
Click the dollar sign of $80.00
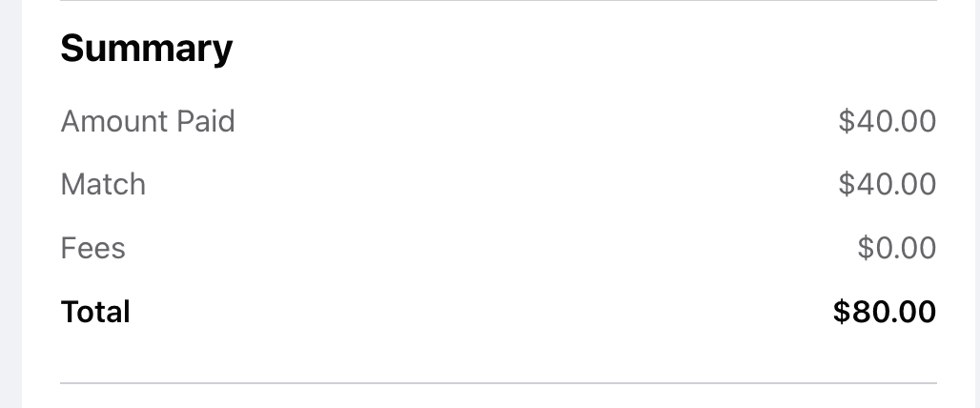pyautogui.click(x=841, y=311)
